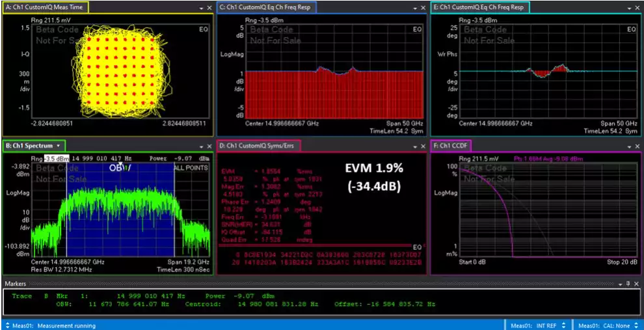Viewport: 644px width, 330px height.
Task: Click Center 14.996666667 GHz in trace C
Action: [x=282, y=123]
